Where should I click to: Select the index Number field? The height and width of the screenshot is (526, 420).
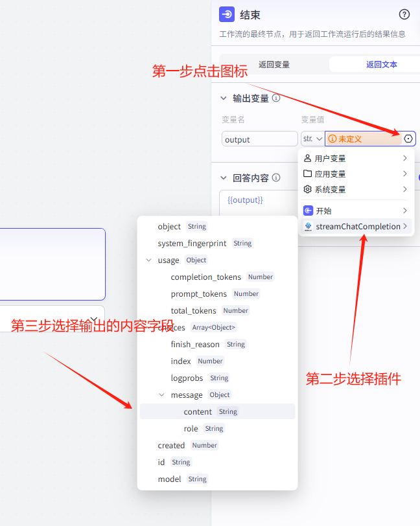coord(217,361)
